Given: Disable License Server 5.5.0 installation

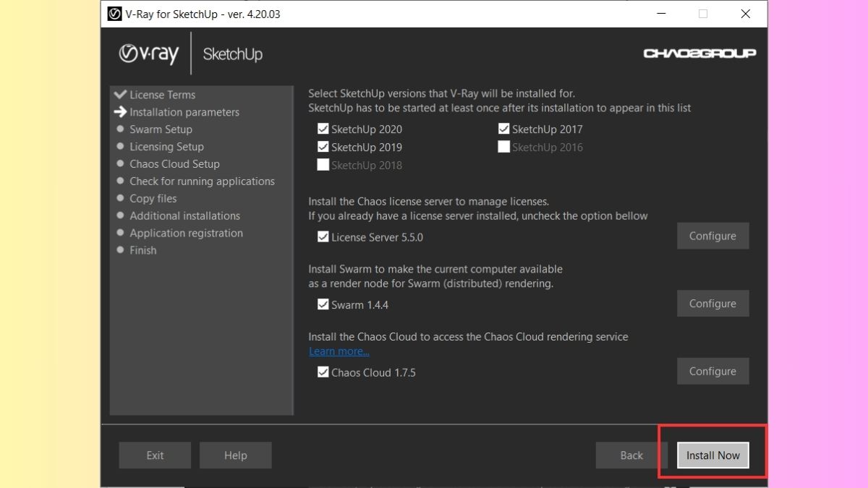Looking at the screenshot, I should (323, 237).
